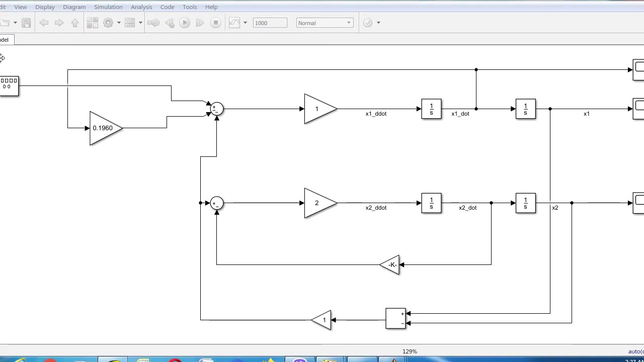Select the integrator outputting x1 signal
Screen dimensions: 644x362
click(x=525, y=109)
